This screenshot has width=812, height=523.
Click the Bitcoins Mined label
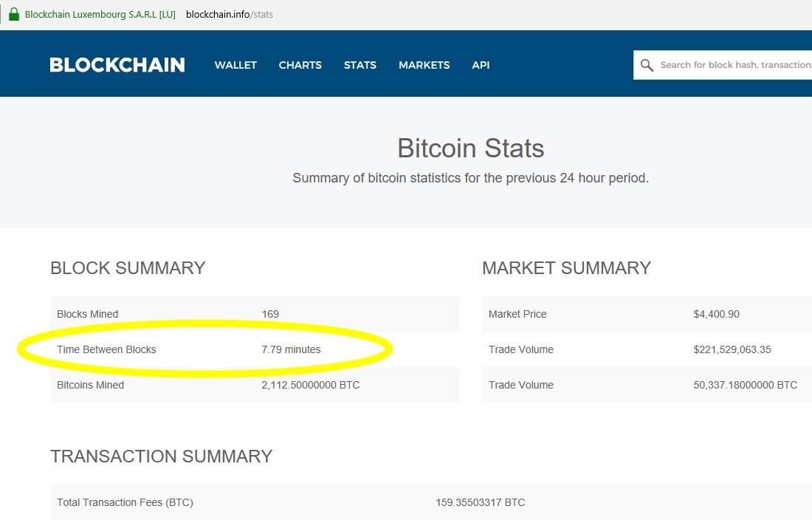coord(91,385)
